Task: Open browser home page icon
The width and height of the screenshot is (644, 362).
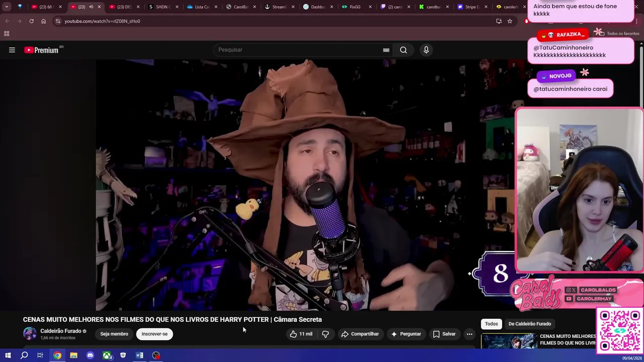Action: tap(43, 21)
